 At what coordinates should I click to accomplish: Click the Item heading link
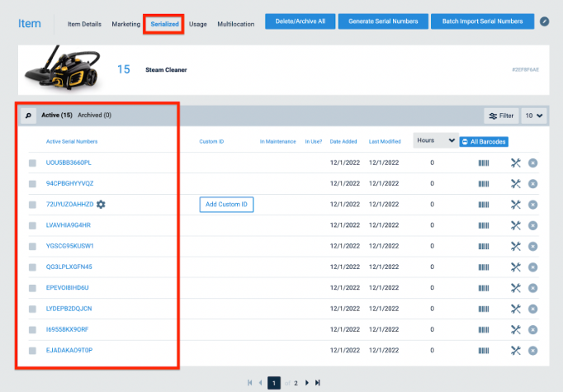(x=30, y=24)
